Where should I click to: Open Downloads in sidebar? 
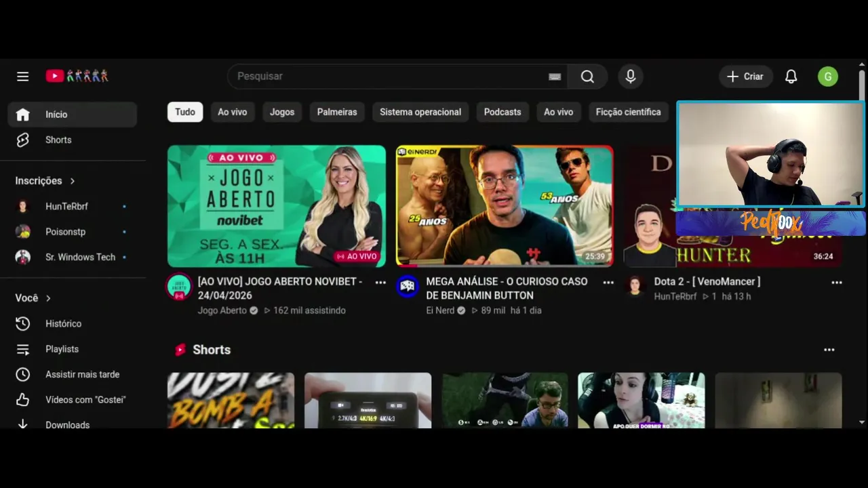click(x=73, y=423)
